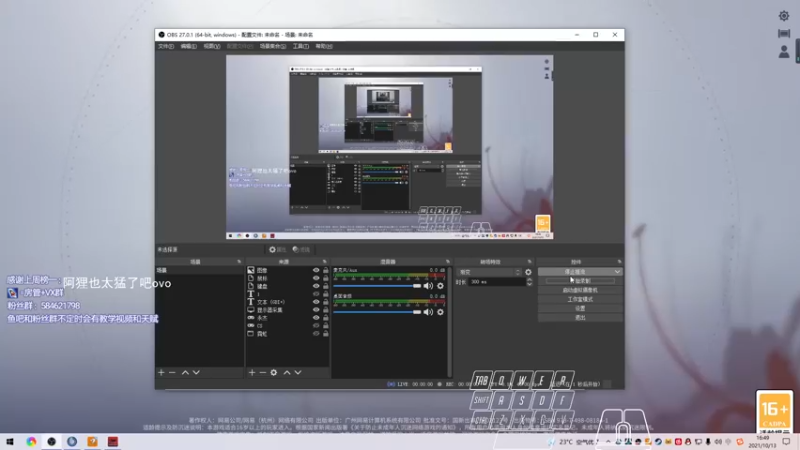Mute the desktop audio speaker icon
800x450 pixels.
[428, 312]
